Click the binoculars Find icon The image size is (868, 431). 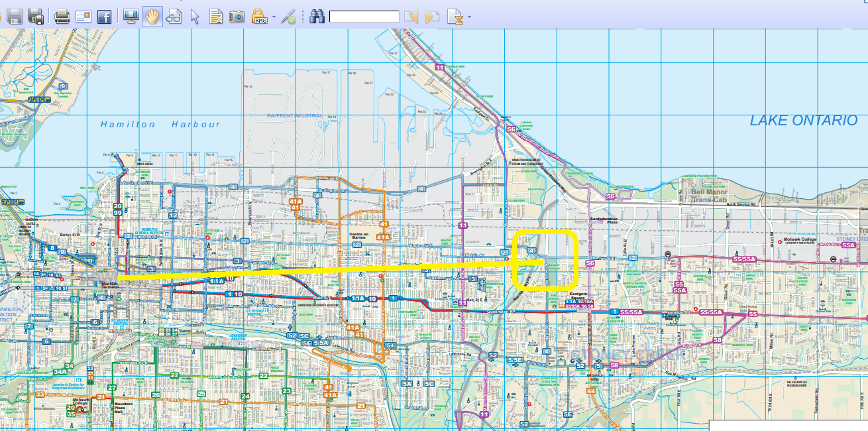[317, 17]
